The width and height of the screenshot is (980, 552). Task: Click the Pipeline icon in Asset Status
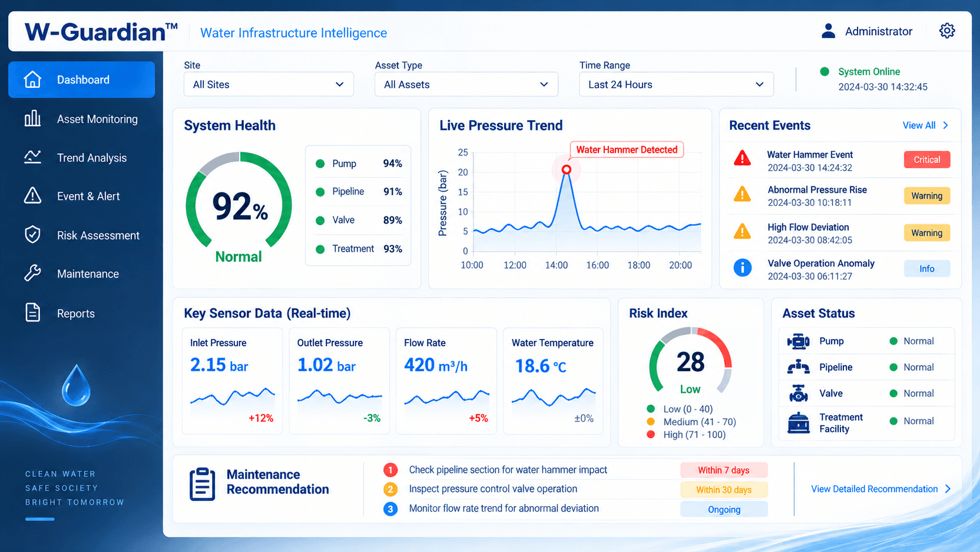(x=798, y=367)
